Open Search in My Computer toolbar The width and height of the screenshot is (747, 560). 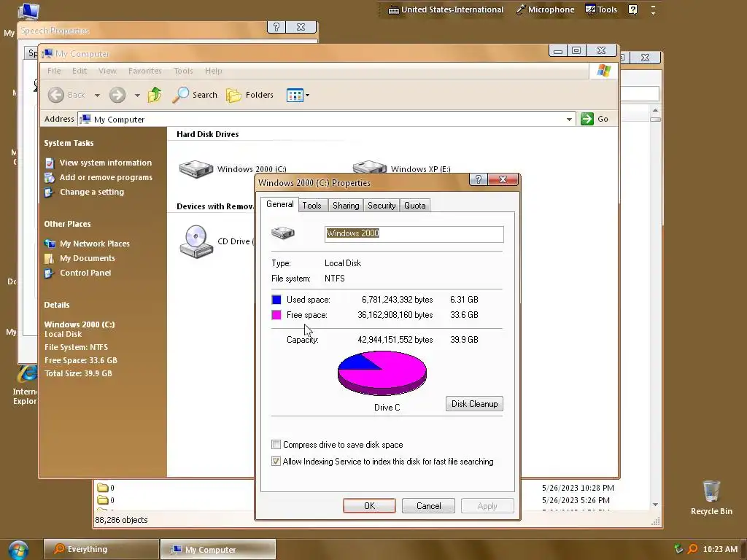194,95
